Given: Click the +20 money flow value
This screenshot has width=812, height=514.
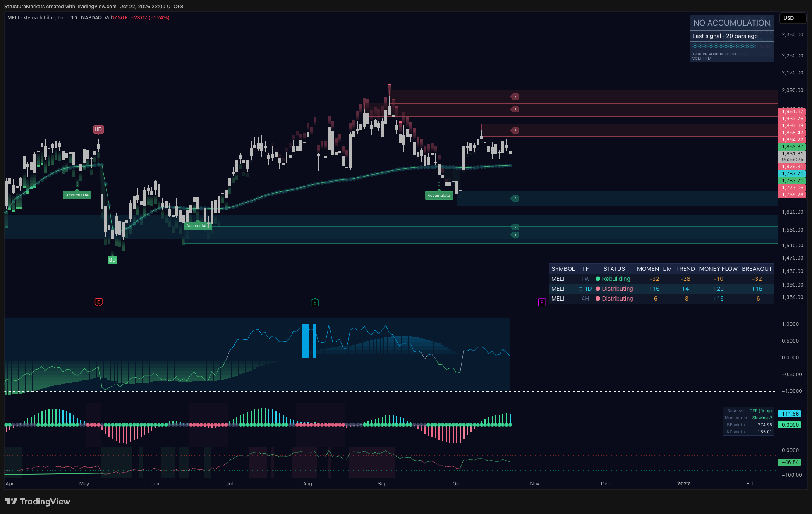Looking at the screenshot, I should pyautogui.click(x=718, y=289).
